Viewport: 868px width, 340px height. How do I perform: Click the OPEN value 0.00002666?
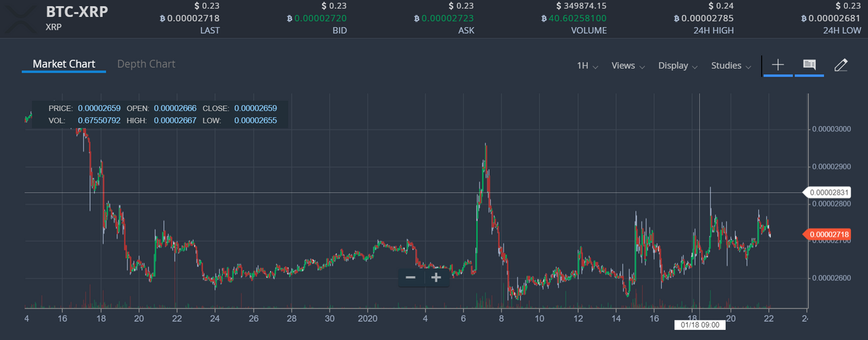[175, 108]
